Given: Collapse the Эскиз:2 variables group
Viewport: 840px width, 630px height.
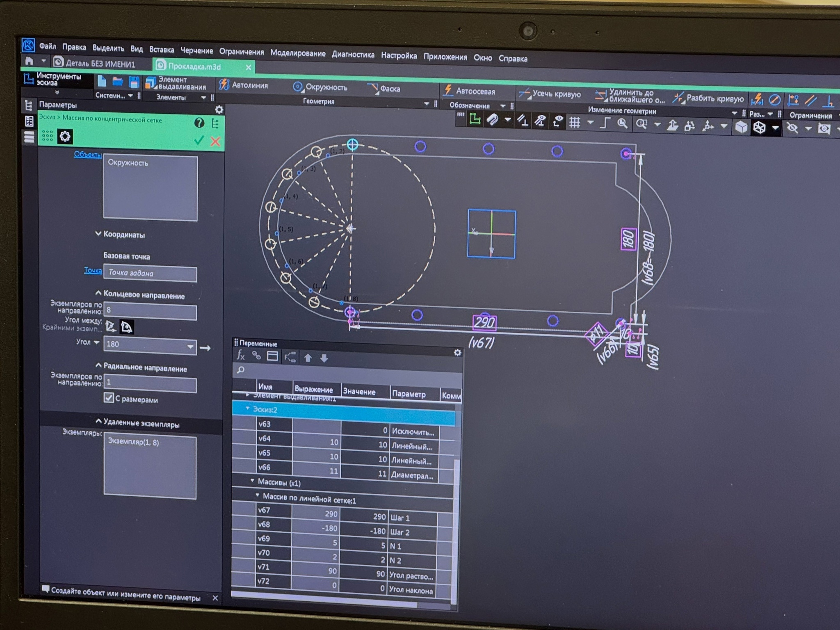Looking at the screenshot, I should click(247, 408).
